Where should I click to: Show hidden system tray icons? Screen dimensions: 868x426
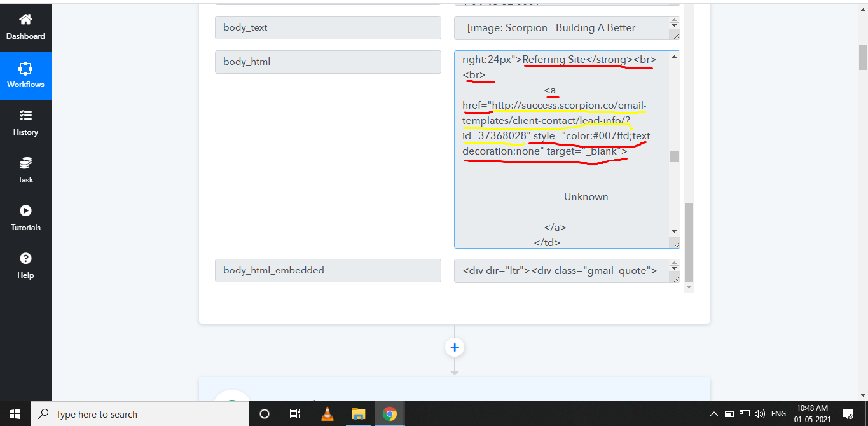point(715,414)
